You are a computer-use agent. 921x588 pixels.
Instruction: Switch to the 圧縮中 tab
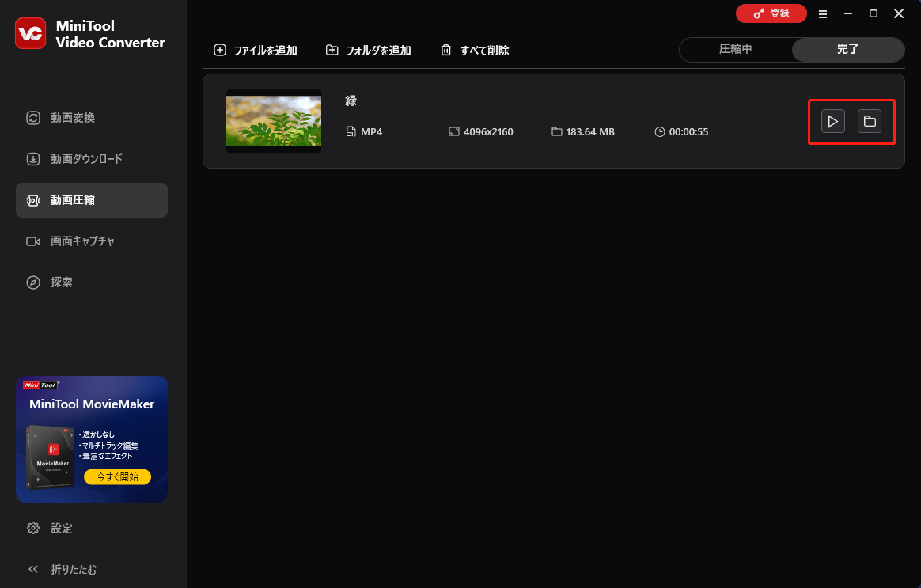click(735, 49)
